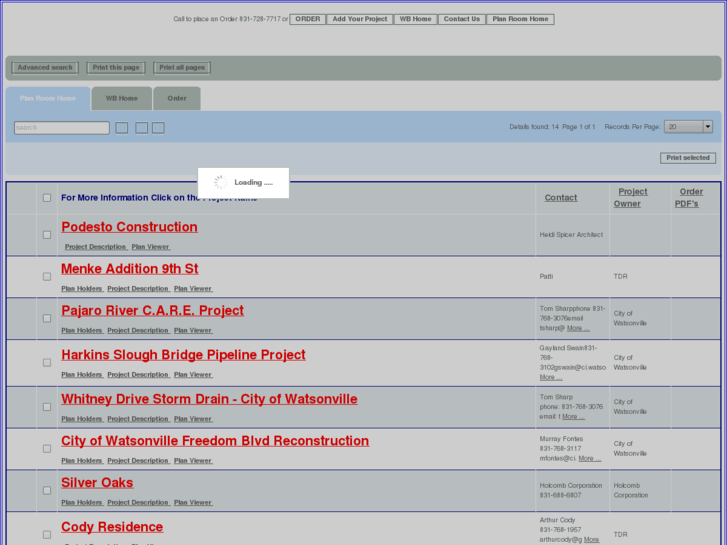Check the Harkins Slough Bridge Pipeline checkbox

pos(47,362)
